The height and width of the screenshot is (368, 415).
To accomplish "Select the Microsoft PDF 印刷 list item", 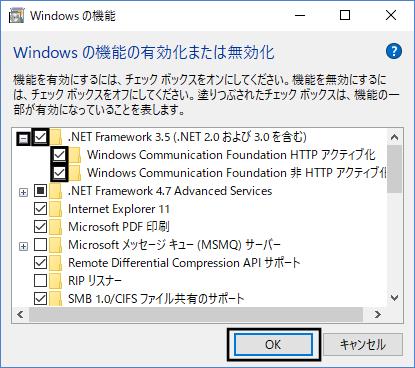I will 119,227.
